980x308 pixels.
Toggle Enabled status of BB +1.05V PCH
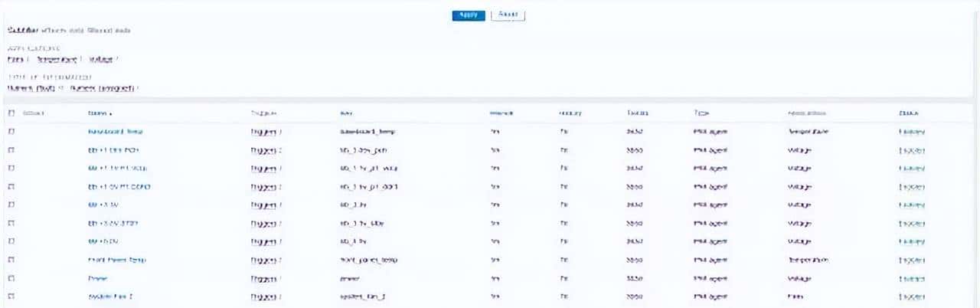[912, 149]
